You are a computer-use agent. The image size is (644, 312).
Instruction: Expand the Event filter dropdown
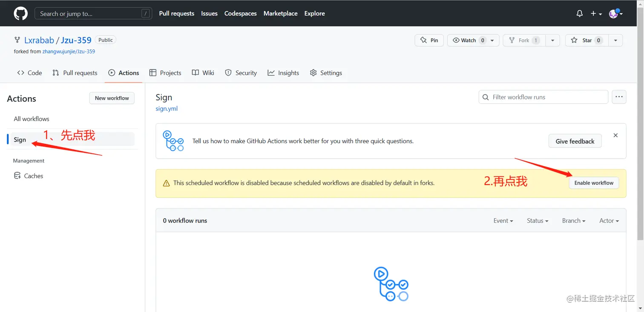[x=503, y=221]
